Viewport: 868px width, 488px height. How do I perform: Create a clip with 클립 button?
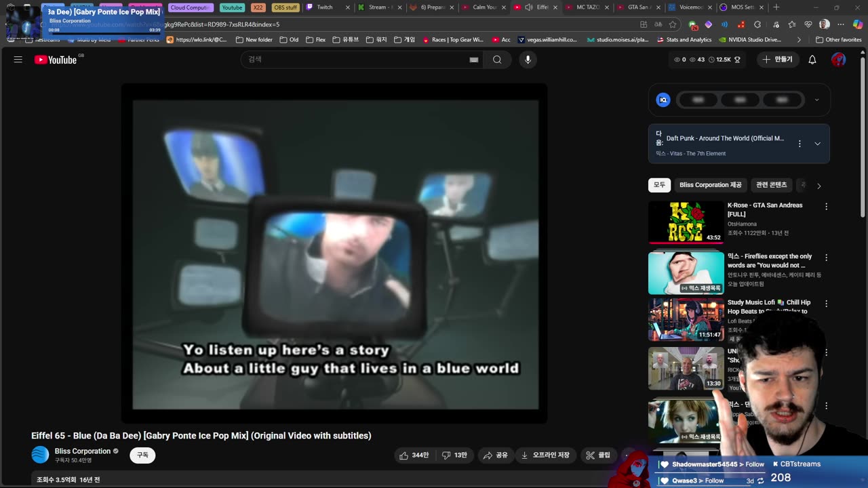pyautogui.click(x=598, y=455)
